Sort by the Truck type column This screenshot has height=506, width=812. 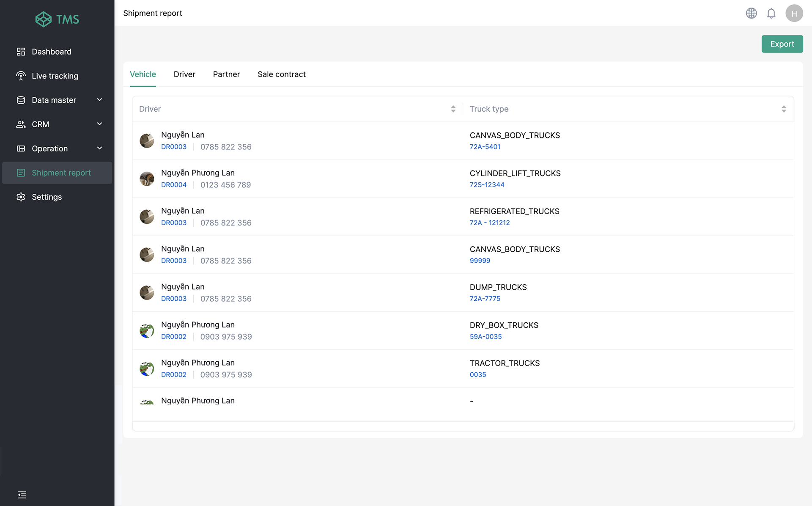click(x=783, y=109)
